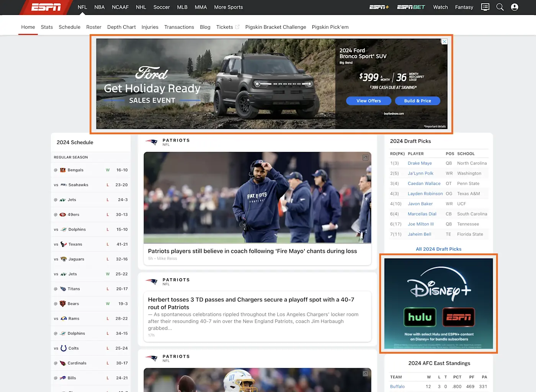Click Build & Price button in Ford ad
The image size is (536, 392).
[417, 101]
